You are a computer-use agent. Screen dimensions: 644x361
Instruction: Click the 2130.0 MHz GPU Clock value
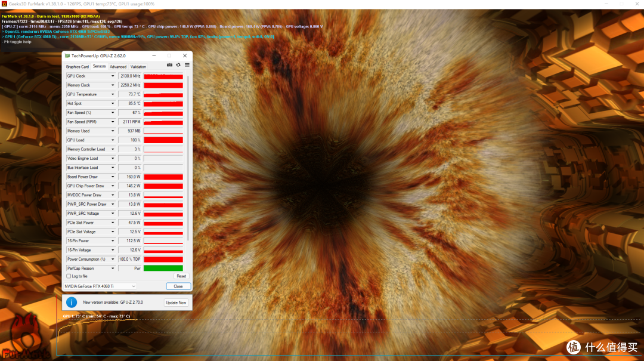point(130,76)
